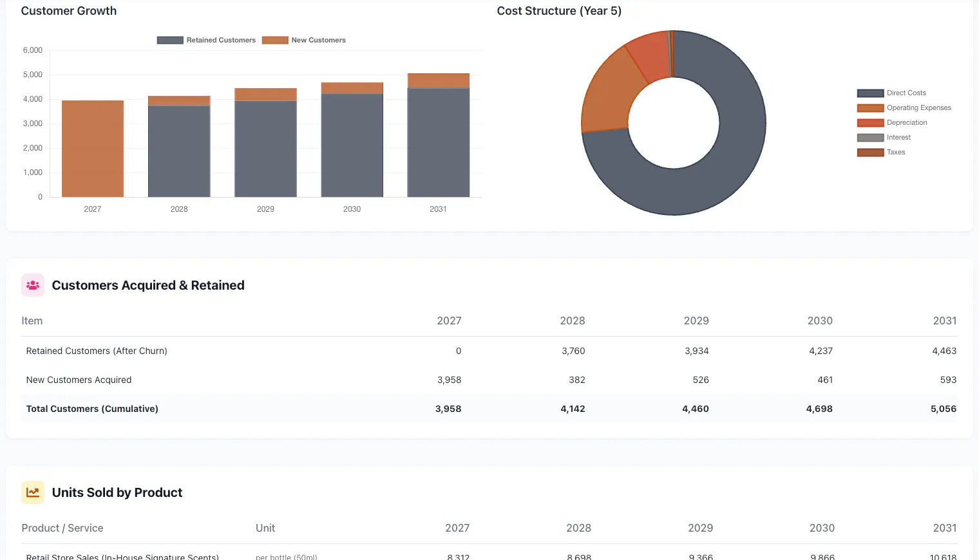Click the 6,000 y-axis label
Screen dimensions: 979x560
point(33,50)
